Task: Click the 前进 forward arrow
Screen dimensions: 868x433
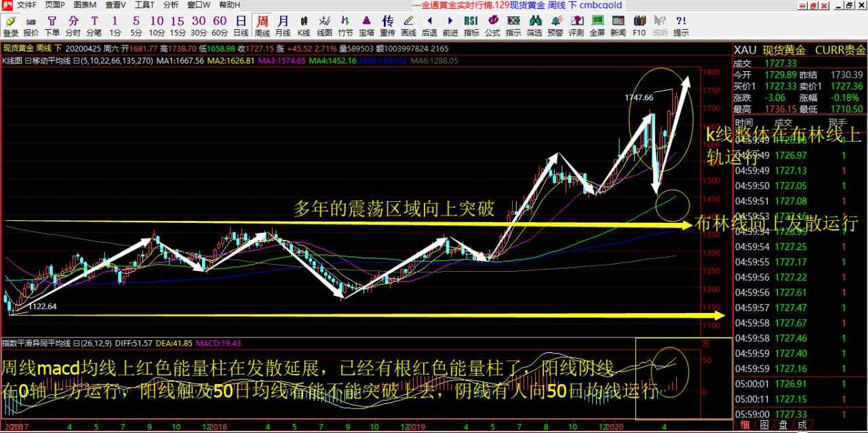Action: click(450, 26)
